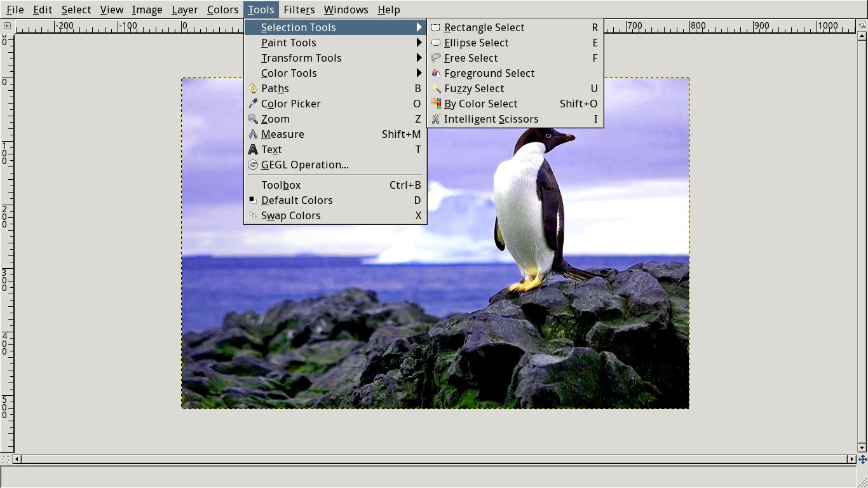Reset colors with Default Colors swatch

coord(253,200)
